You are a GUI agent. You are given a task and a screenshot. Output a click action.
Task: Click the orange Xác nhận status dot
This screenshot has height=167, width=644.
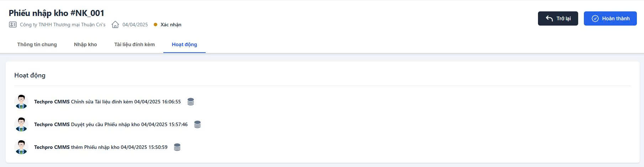tap(155, 25)
